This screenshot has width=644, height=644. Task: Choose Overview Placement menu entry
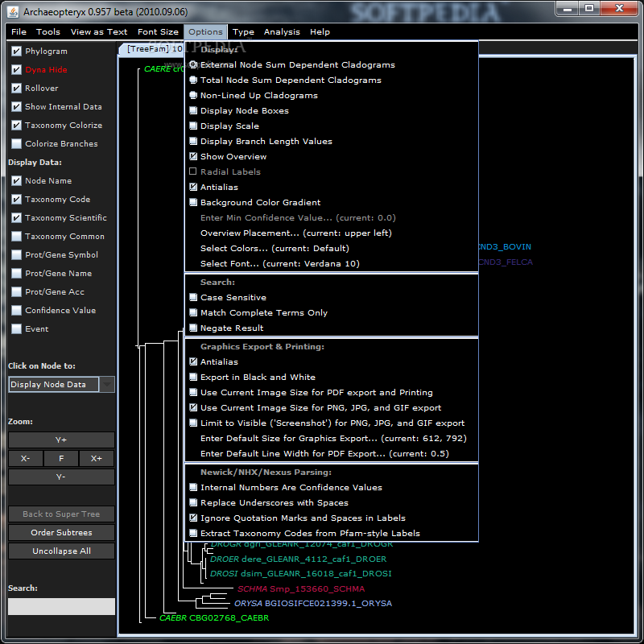click(x=332, y=233)
